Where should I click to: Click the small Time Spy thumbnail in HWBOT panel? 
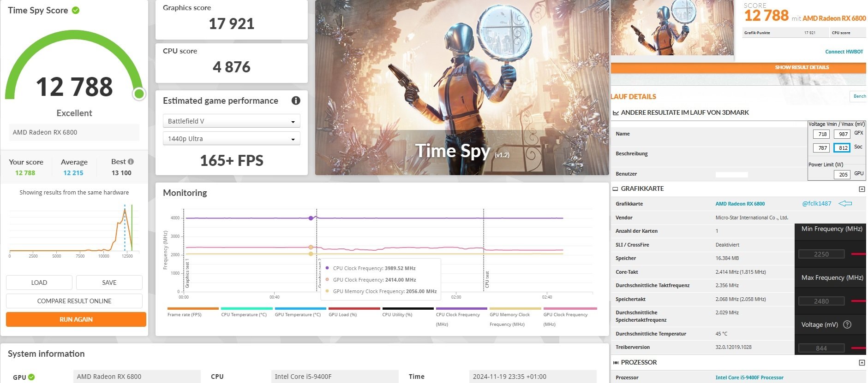pyautogui.click(x=672, y=28)
